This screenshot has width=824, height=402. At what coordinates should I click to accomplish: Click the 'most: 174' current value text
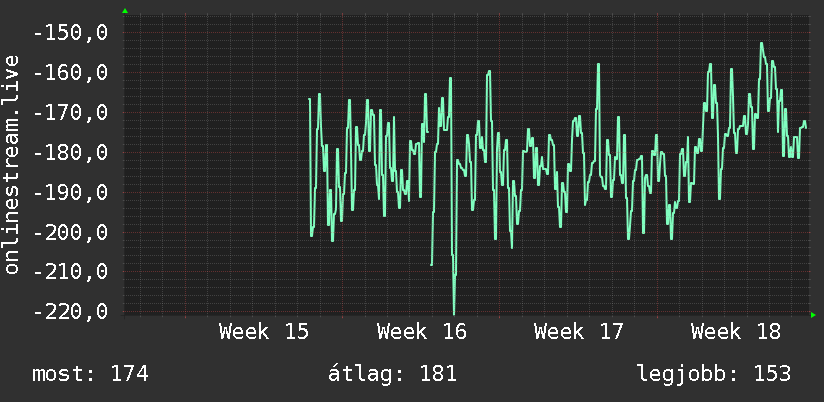pyautogui.click(x=90, y=374)
